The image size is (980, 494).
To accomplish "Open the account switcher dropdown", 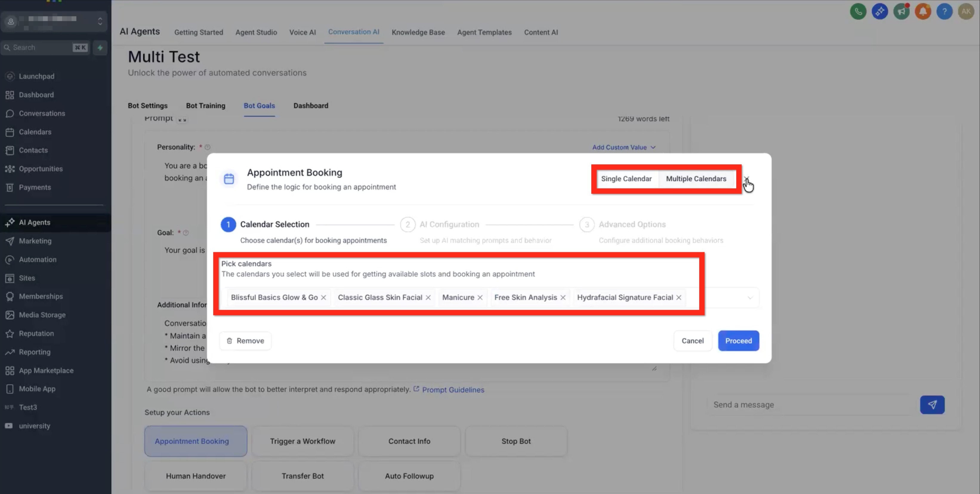I will [100, 21].
